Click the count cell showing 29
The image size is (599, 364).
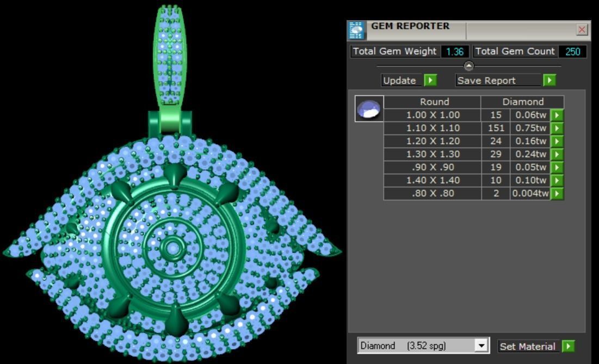(496, 154)
